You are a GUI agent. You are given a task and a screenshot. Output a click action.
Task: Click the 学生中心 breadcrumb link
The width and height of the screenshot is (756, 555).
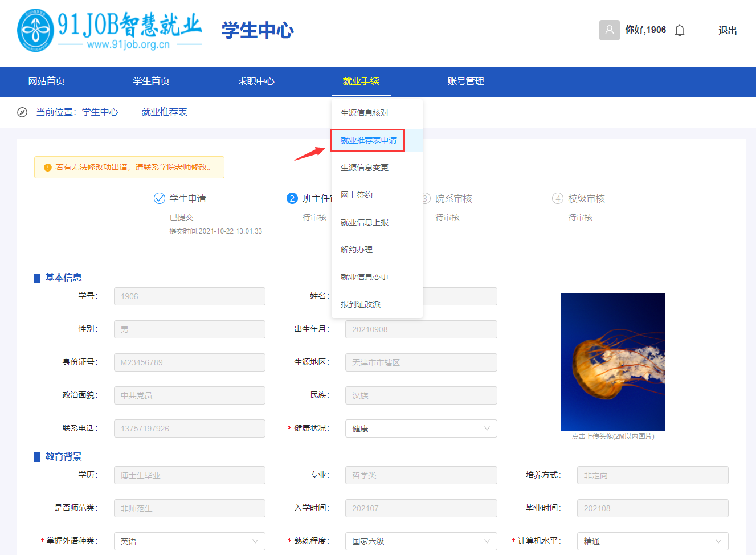[100, 112]
